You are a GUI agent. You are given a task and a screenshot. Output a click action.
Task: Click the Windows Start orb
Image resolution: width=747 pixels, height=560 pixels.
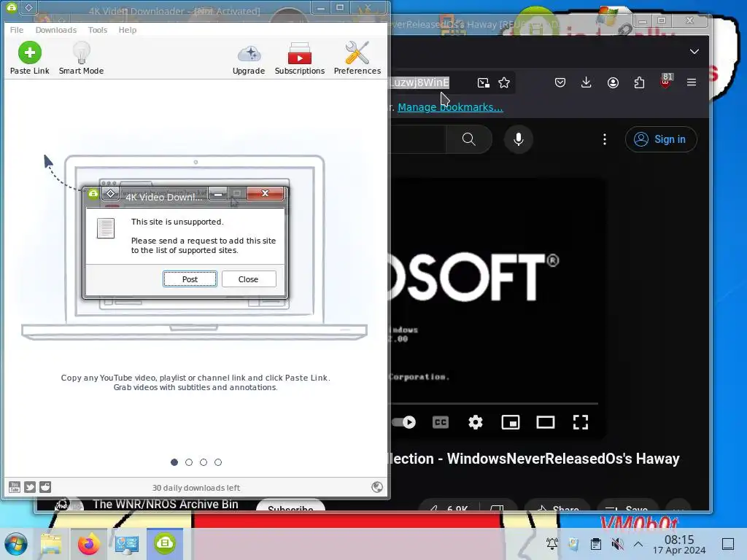pos(16,544)
